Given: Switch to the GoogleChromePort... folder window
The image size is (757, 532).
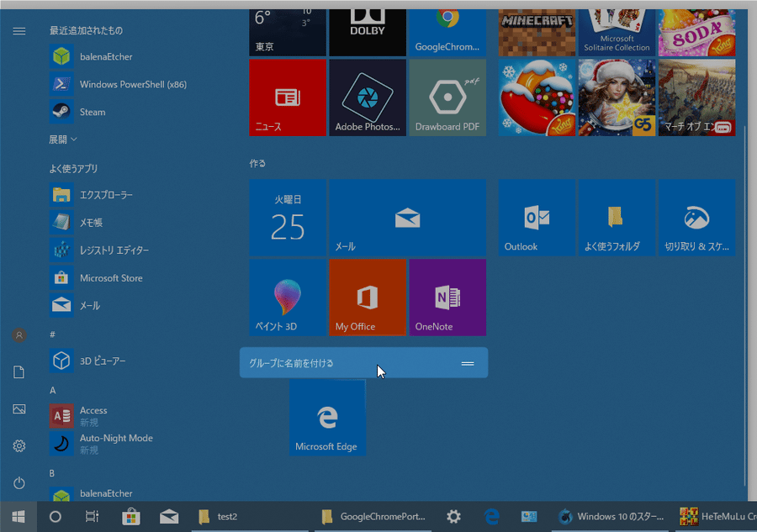Looking at the screenshot, I should [x=373, y=517].
